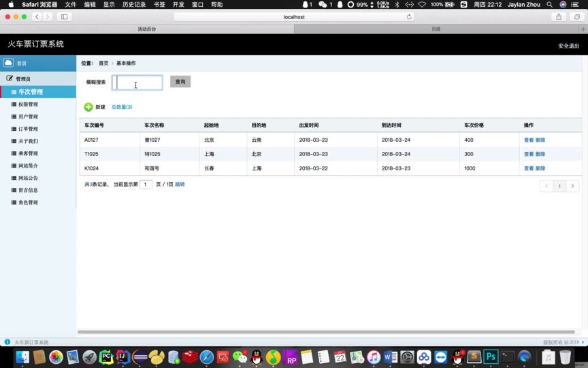Click 查看 for train K1024
Screen dimensions: 588x368
tap(529, 168)
